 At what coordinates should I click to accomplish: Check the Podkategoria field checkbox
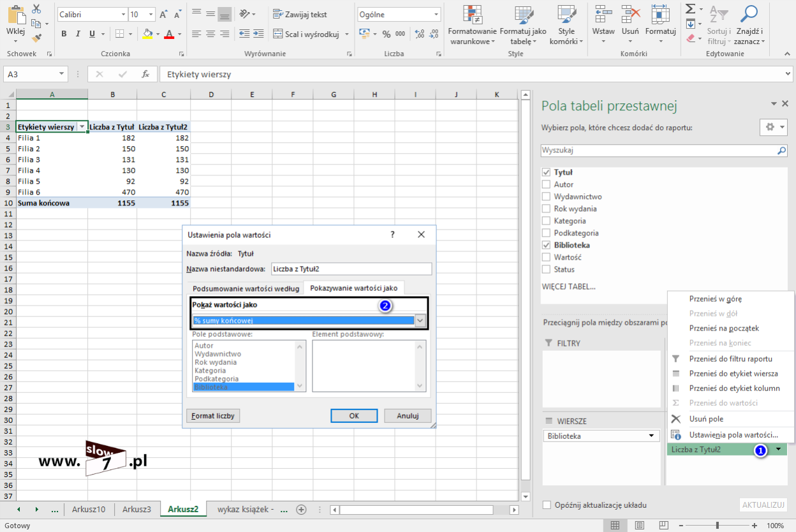point(546,233)
